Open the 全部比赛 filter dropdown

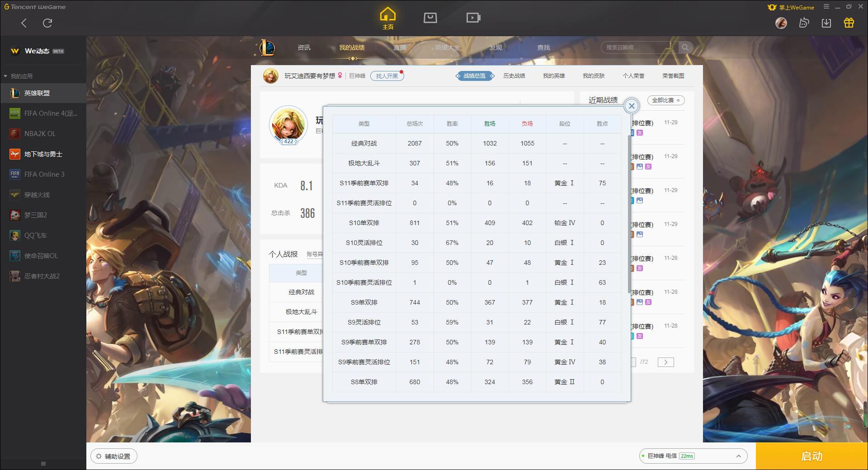[666, 100]
